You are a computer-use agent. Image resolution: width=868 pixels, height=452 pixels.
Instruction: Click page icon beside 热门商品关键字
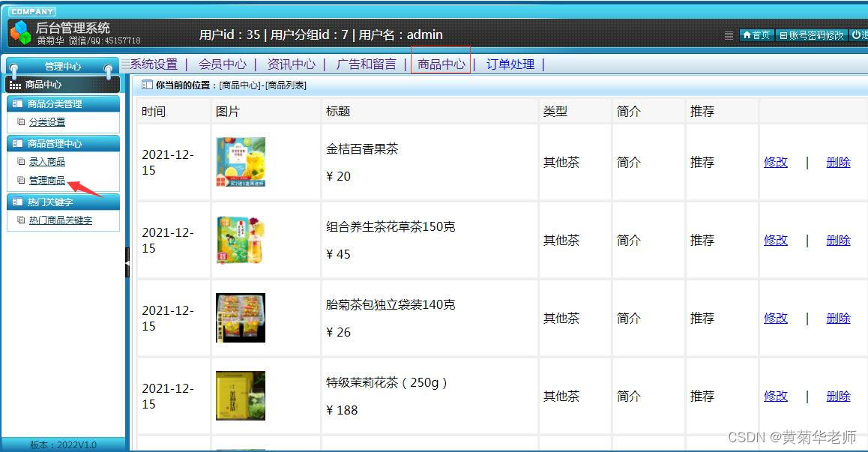pyautogui.click(x=21, y=220)
